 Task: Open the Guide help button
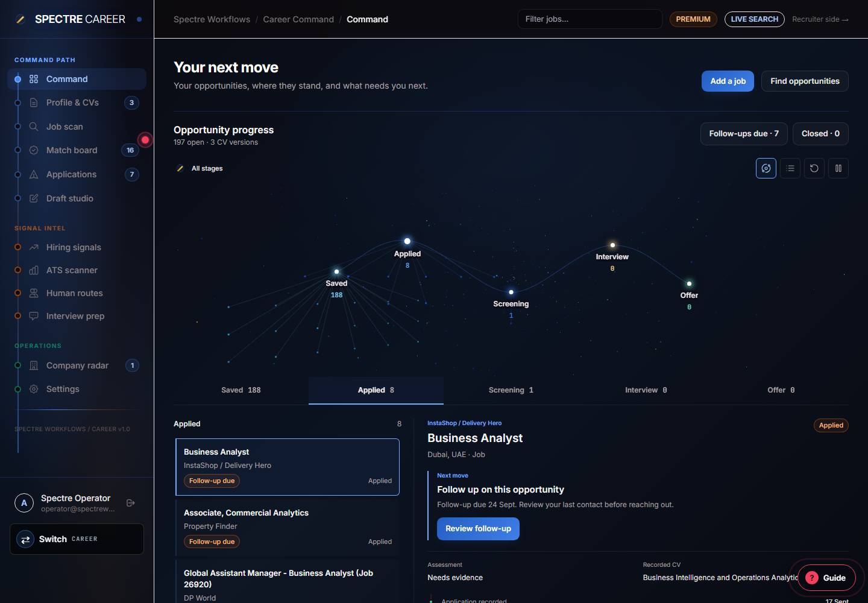tap(826, 578)
